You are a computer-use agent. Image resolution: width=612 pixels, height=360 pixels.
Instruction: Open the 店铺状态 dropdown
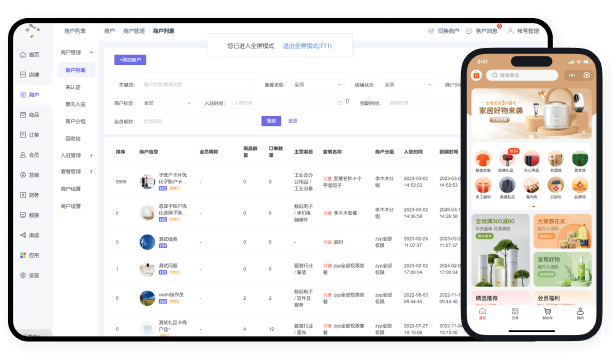coord(408,84)
